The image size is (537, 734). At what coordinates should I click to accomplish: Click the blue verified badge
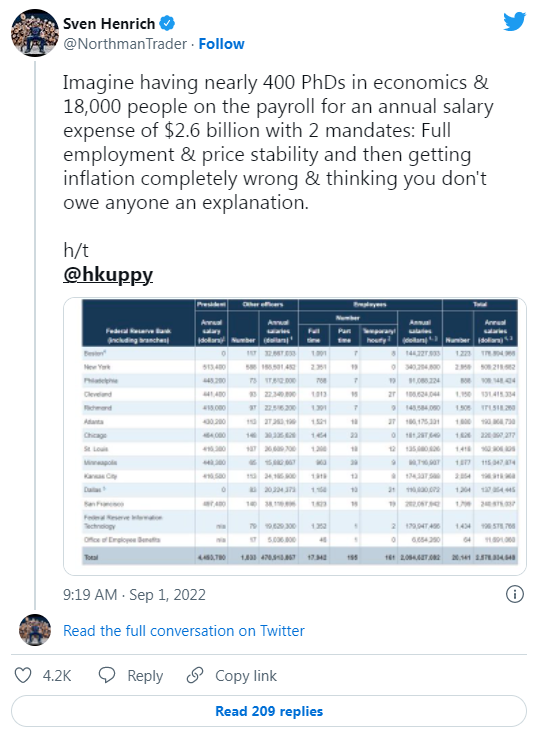(167, 23)
